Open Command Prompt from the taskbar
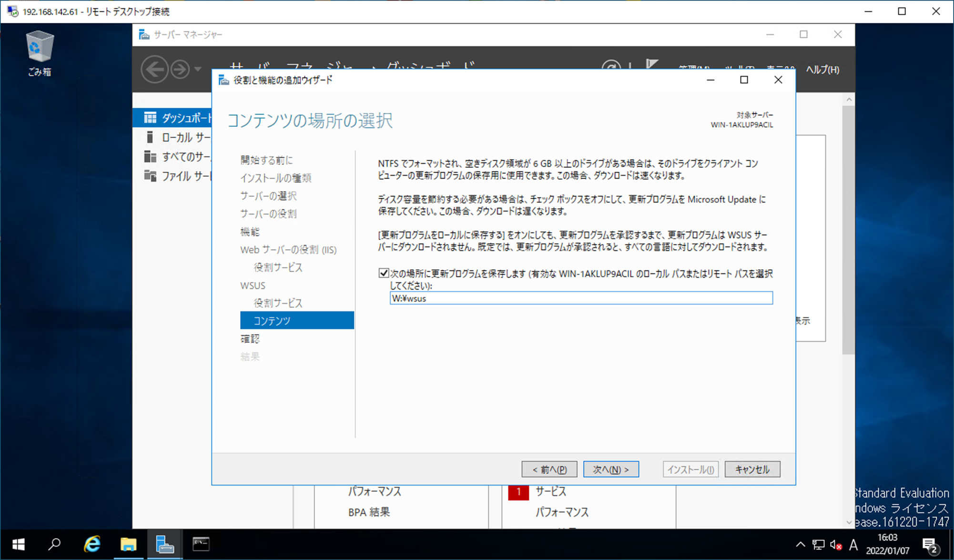Viewport: 954px width, 560px height. click(201, 544)
